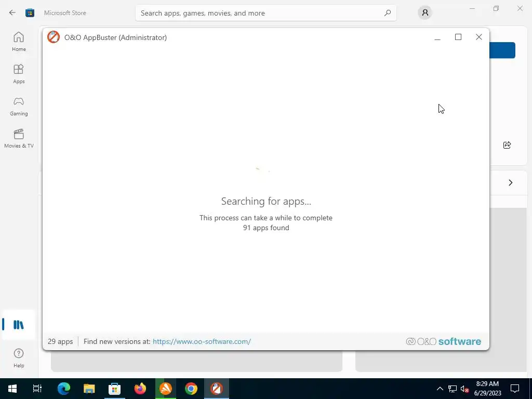Open Task View on the taskbar

(x=37, y=389)
